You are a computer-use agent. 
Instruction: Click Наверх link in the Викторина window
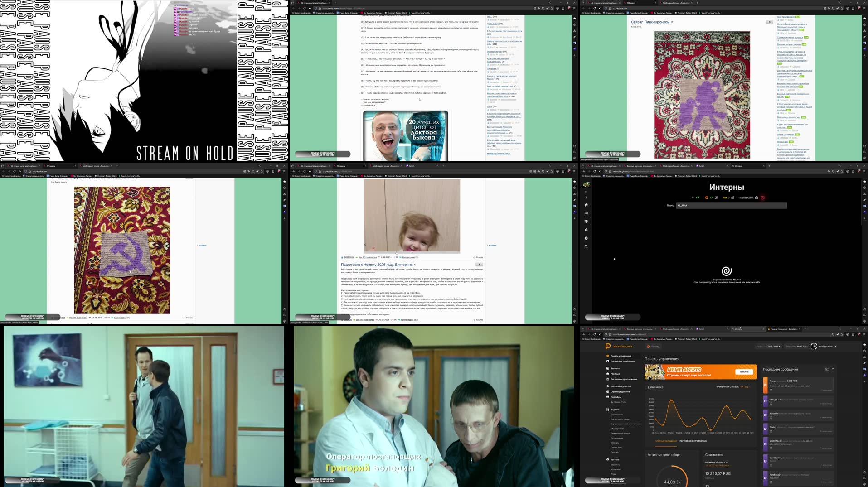(x=492, y=246)
